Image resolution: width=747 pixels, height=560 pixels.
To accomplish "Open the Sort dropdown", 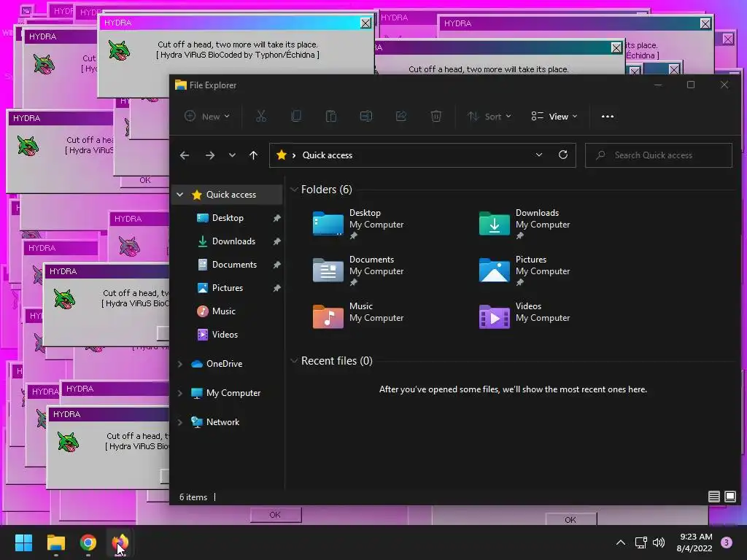I will [x=489, y=116].
